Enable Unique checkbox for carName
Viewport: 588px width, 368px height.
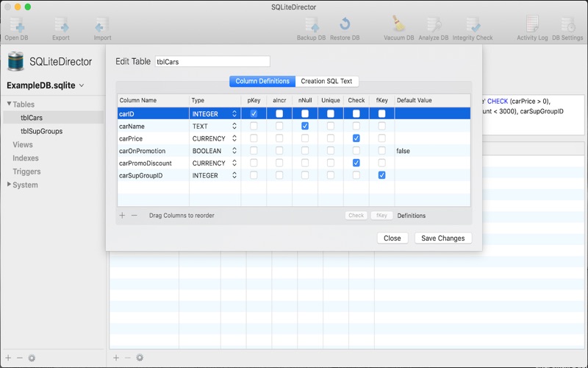(330, 126)
